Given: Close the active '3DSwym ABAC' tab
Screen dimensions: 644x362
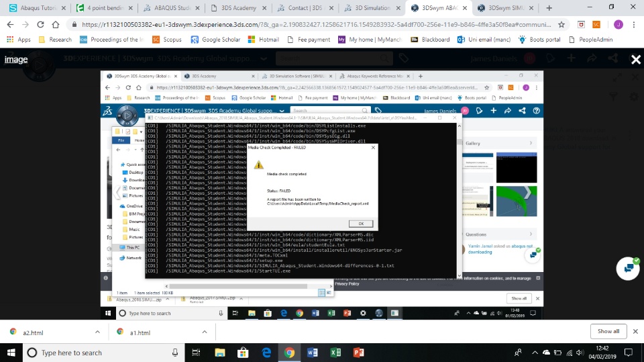Looking at the screenshot, I should 464,8.
